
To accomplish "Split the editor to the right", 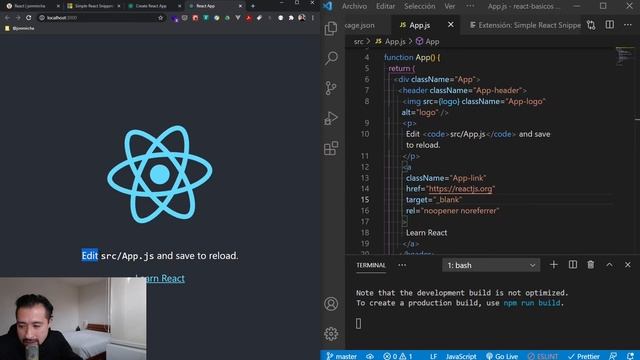I will [x=609, y=25].
